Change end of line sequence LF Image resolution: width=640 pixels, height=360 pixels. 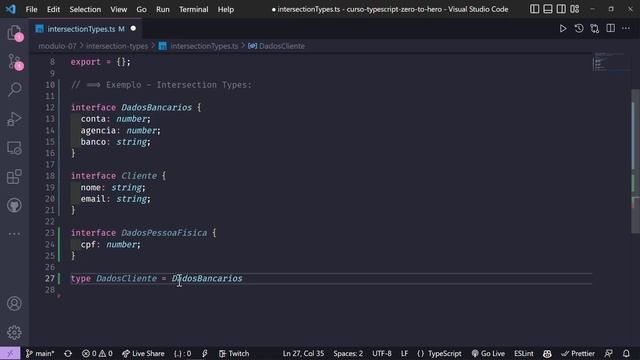(404, 353)
